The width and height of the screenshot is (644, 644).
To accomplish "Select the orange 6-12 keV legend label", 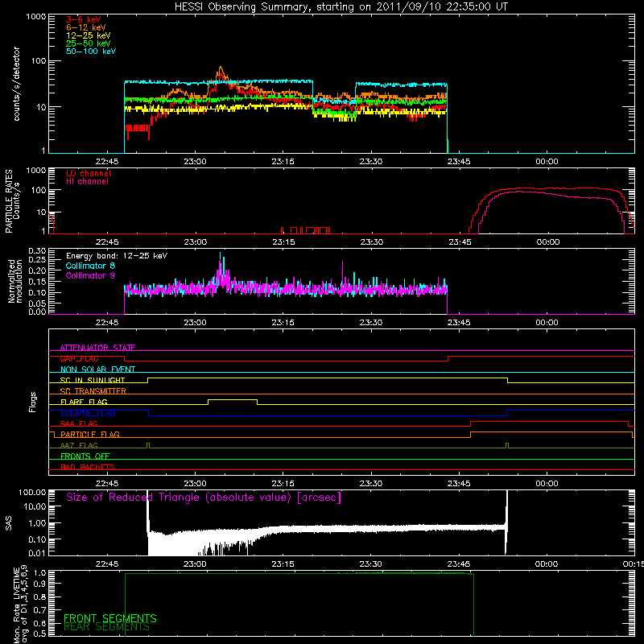I will point(86,27).
